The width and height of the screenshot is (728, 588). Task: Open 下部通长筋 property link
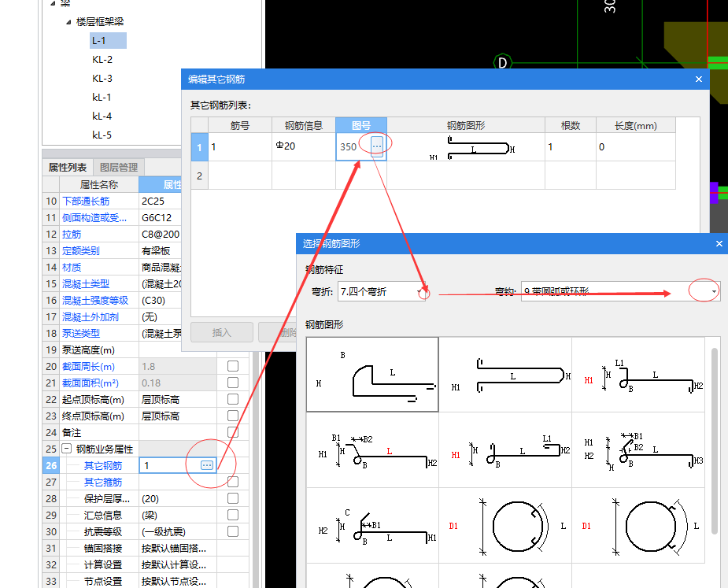pos(86,201)
